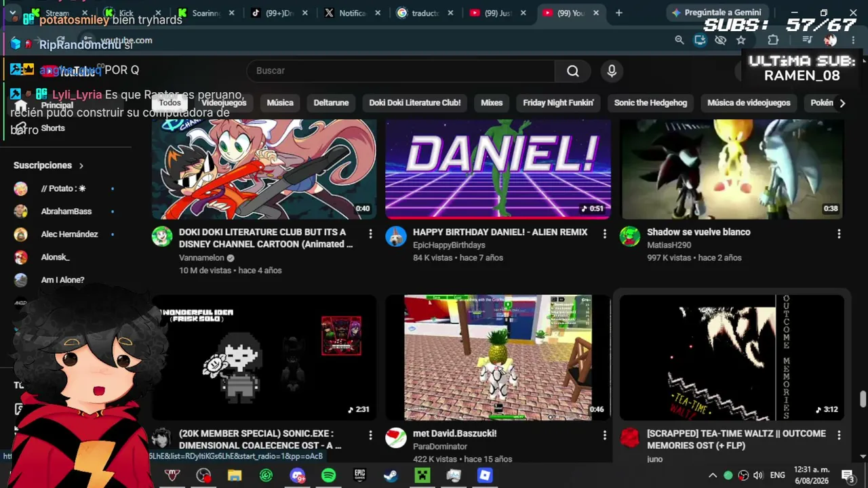
Task: Play the Tea-Time Waltz thumbnail
Action: [732, 357]
